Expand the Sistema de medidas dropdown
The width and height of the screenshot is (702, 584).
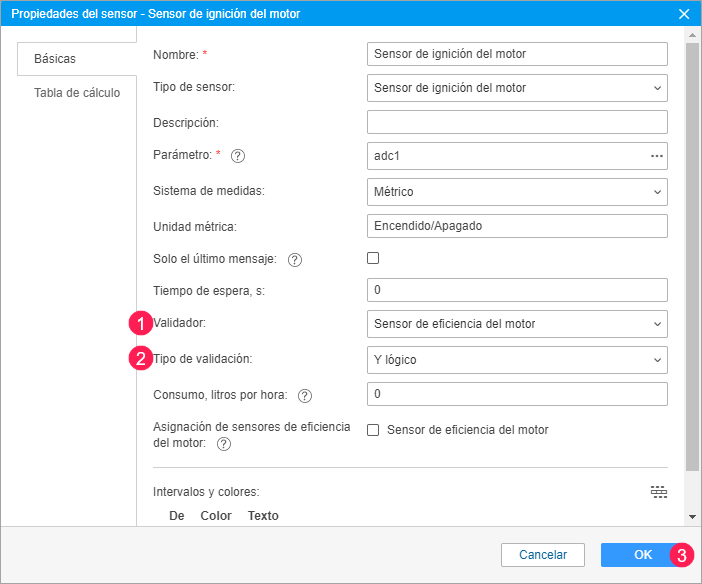click(517, 191)
